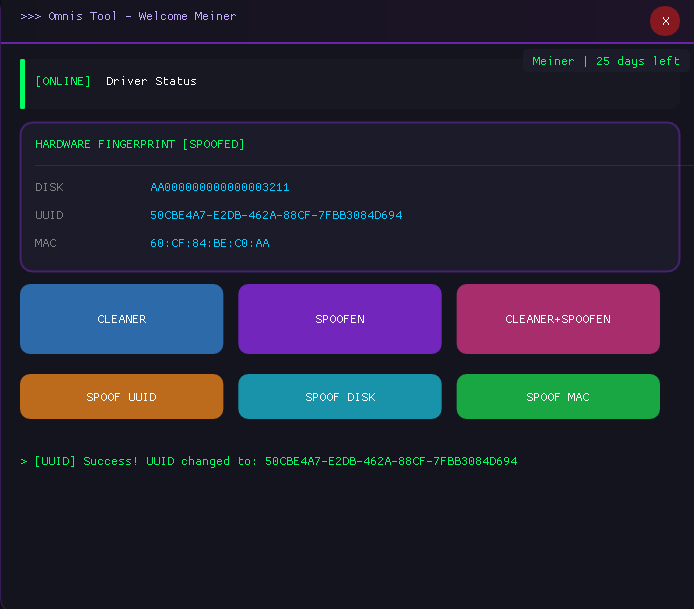
Task: Click the [ONLINE] status label
Action: 63,81
